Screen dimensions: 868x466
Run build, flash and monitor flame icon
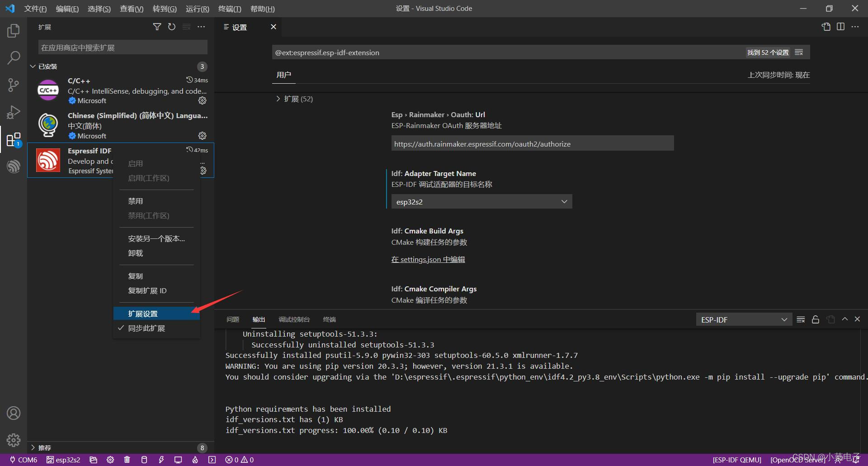tap(195, 460)
